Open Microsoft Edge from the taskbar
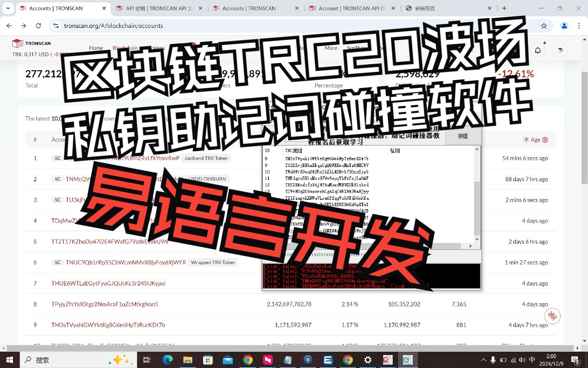 (x=167, y=359)
